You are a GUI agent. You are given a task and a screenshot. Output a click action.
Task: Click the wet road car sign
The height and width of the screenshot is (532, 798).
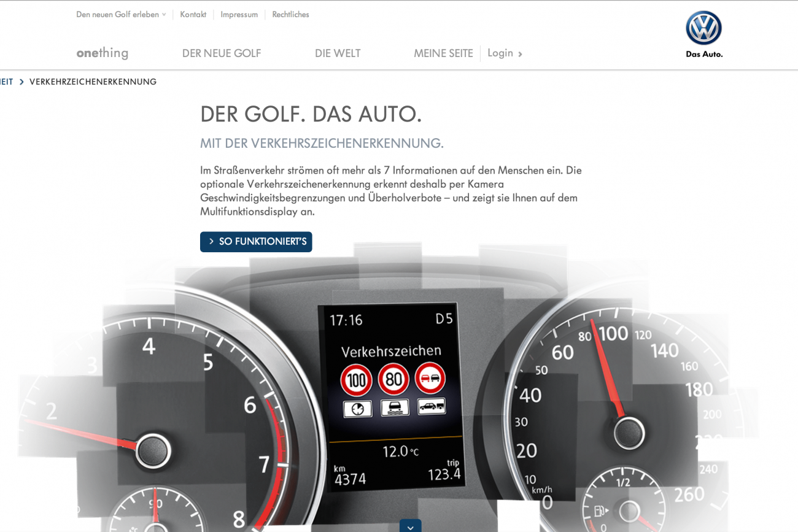[395, 407]
